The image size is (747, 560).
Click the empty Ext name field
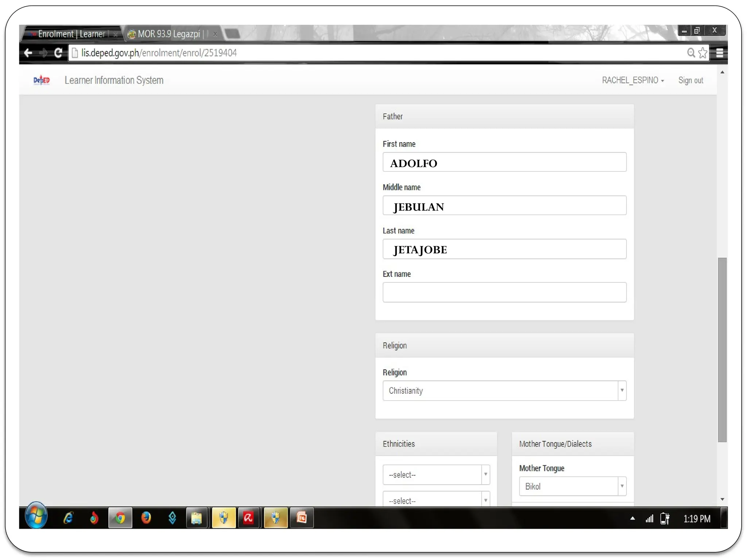504,292
